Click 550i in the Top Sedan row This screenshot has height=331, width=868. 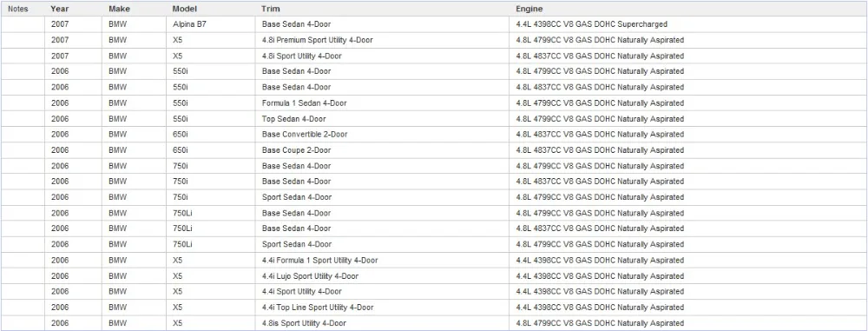coord(181,119)
